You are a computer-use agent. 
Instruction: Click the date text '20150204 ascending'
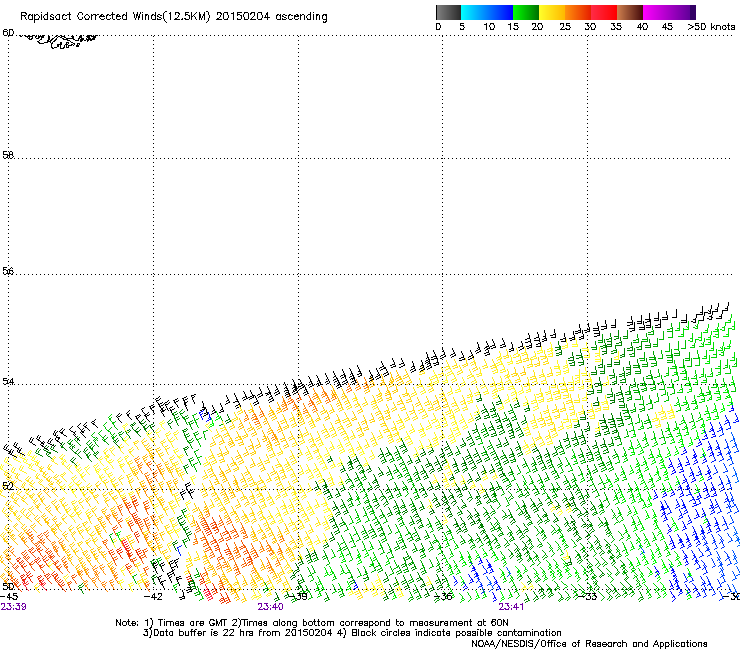(x=271, y=17)
